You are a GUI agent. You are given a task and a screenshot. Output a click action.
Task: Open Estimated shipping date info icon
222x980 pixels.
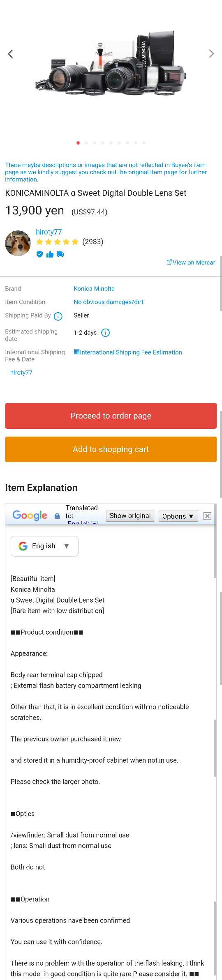tap(105, 333)
